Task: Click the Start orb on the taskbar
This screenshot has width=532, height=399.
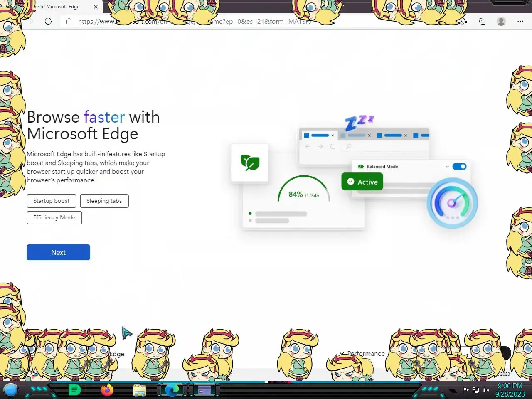Action: (11, 390)
